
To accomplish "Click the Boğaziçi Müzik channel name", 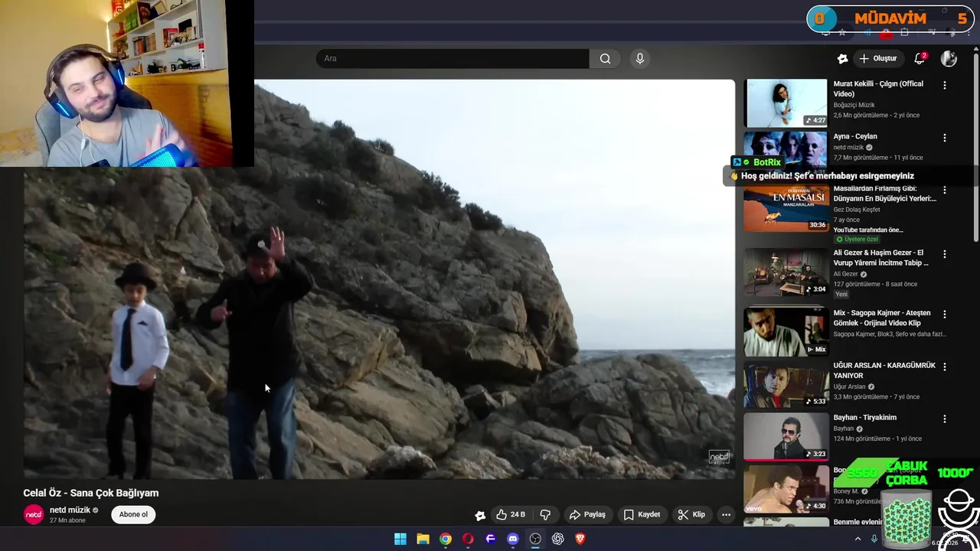I will 854,105.
